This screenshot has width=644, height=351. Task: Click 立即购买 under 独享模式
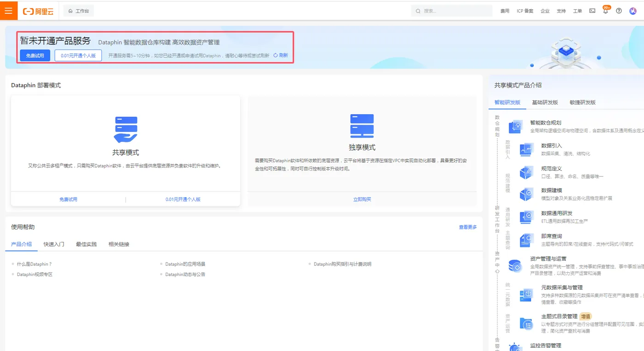pos(362,199)
